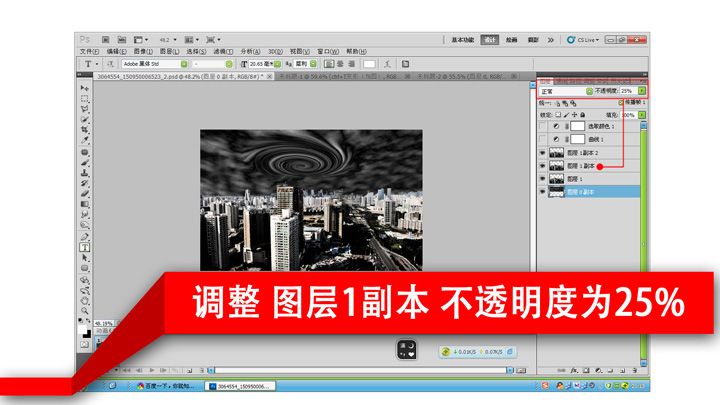Toggle the character and paragraph panels

tap(405, 64)
